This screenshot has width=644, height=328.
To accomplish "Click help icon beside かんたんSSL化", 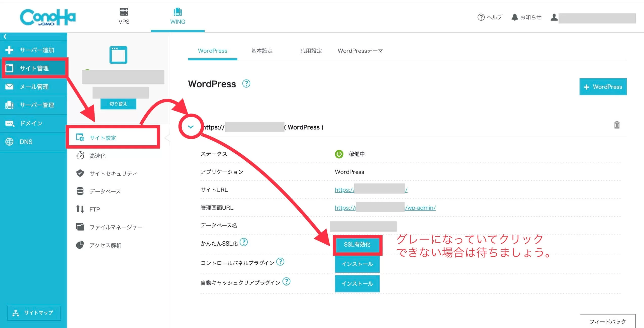I will [x=244, y=242].
